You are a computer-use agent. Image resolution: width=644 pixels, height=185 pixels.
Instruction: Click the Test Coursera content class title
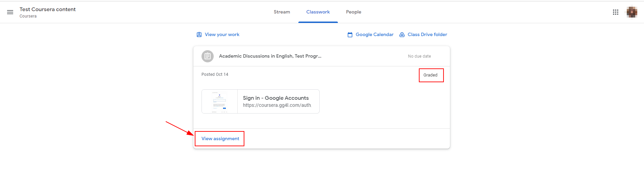pyautogui.click(x=48, y=9)
